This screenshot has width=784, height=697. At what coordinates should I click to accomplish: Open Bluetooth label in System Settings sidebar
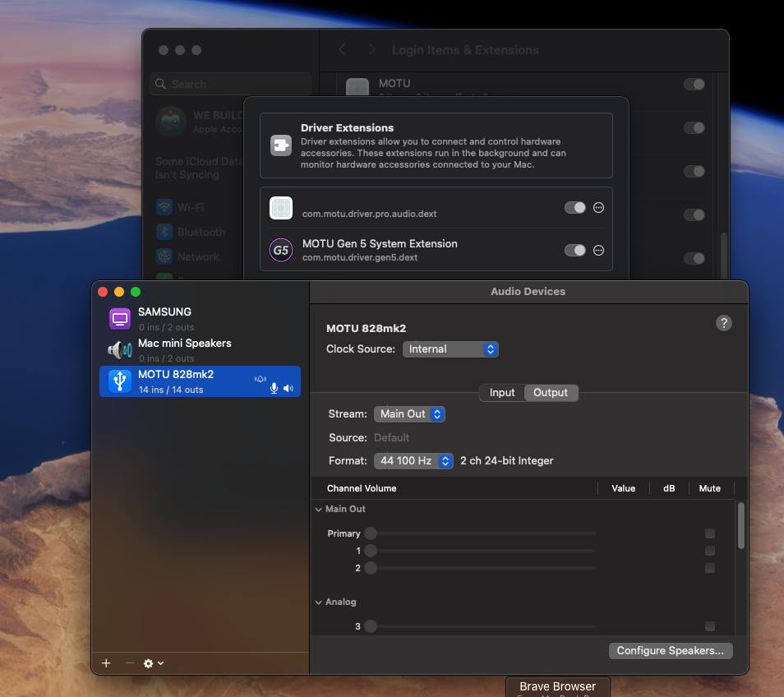(201, 232)
